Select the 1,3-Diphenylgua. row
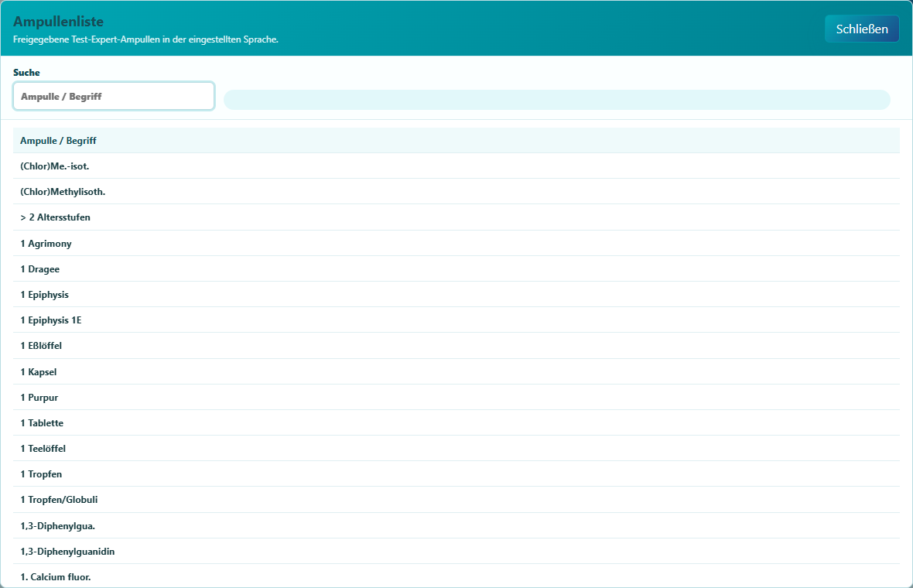The width and height of the screenshot is (913, 588). (x=456, y=526)
